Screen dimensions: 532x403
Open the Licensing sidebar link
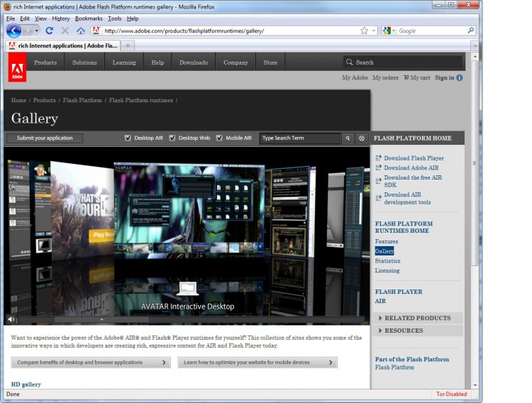387,270
